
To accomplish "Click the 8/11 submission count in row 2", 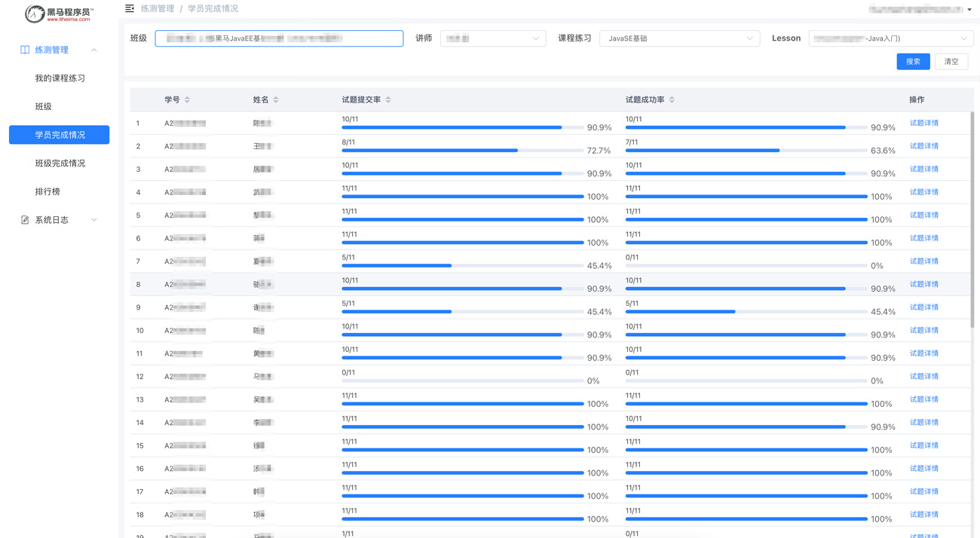I will click(348, 142).
